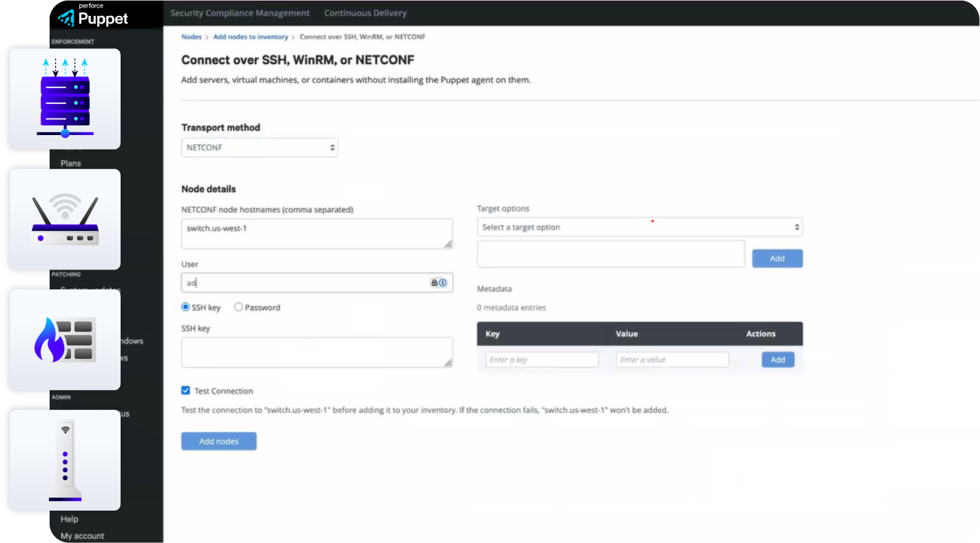Screen dimensions: 980x543
Task: Click Add in the Metadata table
Action: pos(777,359)
